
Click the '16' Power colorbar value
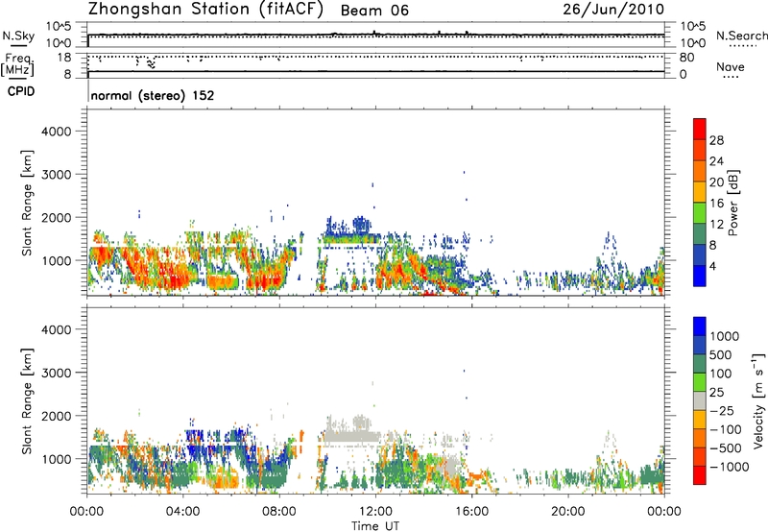coord(716,204)
